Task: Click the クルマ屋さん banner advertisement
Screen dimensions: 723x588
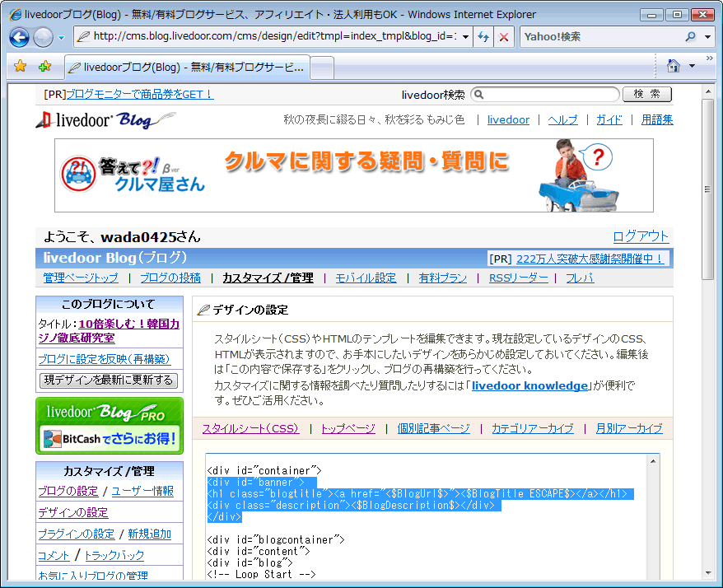Action: [x=354, y=175]
